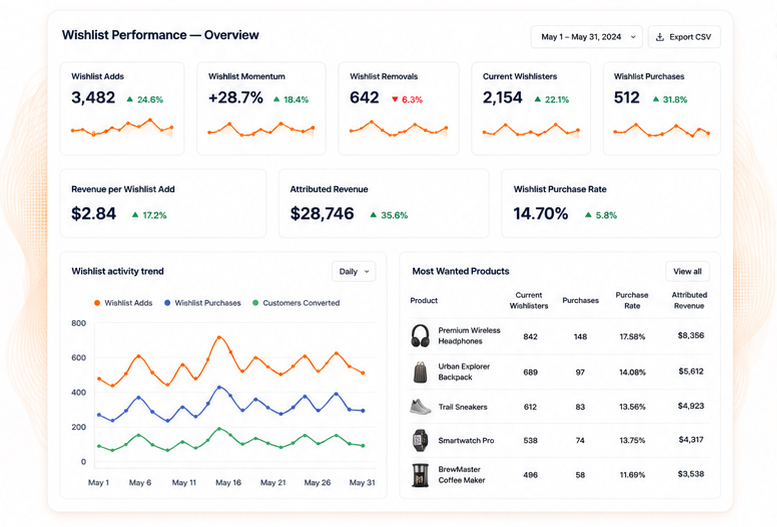Click the Product column header
Image resolution: width=777 pixels, height=527 pixels.
pyautogui.click(x=424, y=300)
